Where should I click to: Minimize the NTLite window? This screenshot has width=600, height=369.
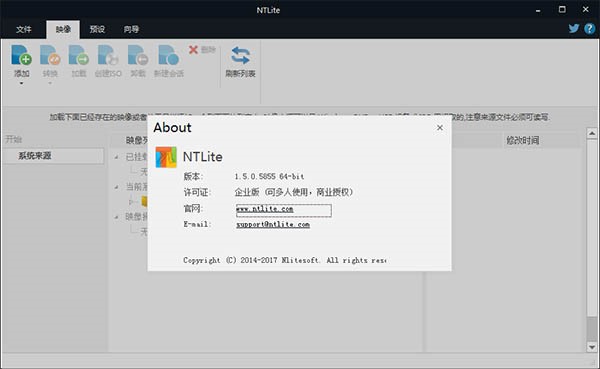[538, 10]
